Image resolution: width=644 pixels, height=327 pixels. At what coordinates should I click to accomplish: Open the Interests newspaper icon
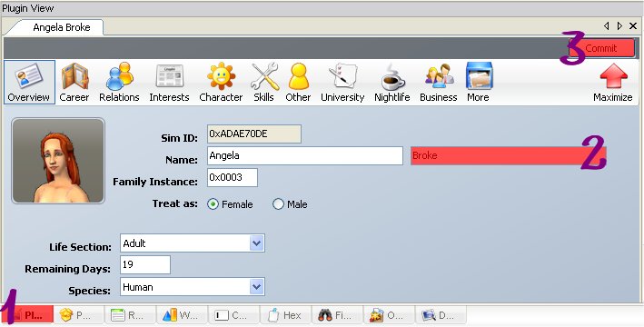(169, 82)
